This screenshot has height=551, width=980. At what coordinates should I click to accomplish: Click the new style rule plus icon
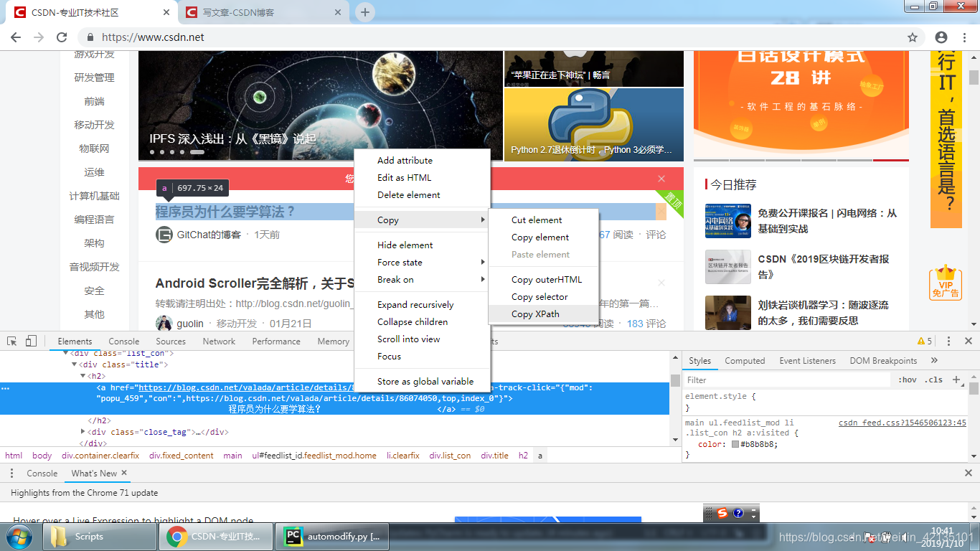coord(956,380)
